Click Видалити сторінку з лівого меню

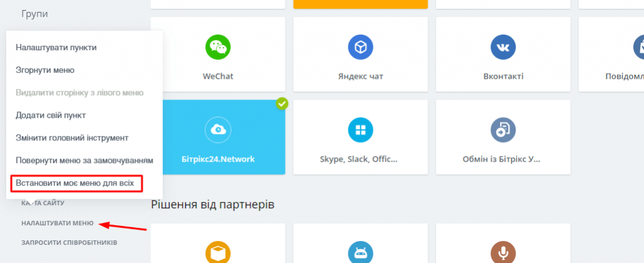[x=80, y=93]
